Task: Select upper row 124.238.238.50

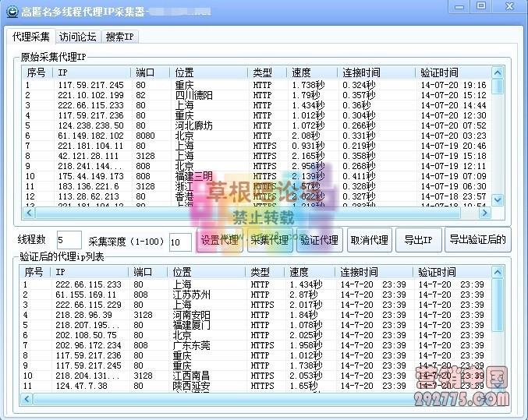Action: (x=257, y=125)
